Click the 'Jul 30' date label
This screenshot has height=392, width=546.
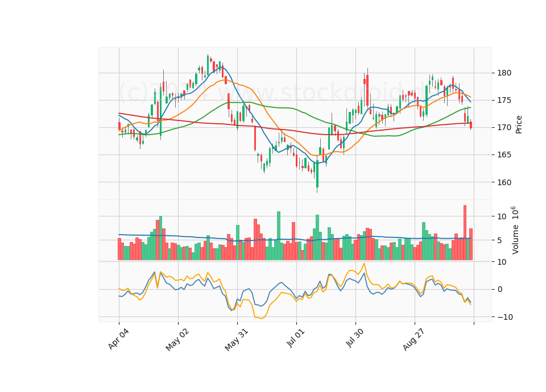click(355, 338)
